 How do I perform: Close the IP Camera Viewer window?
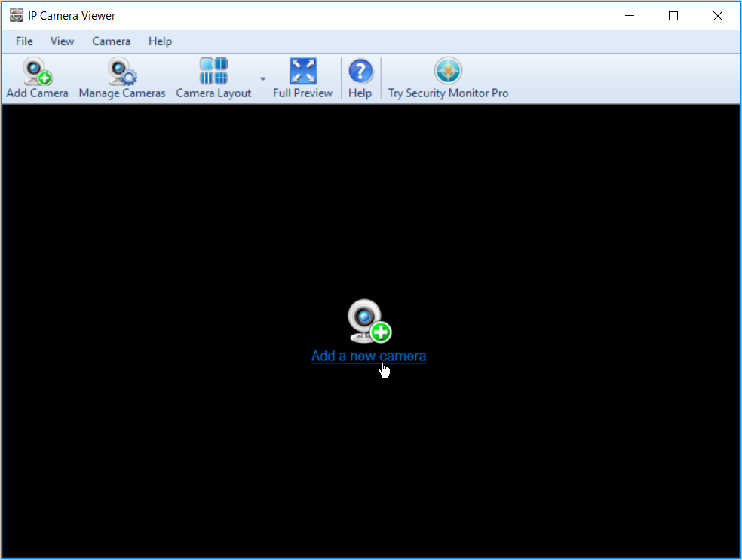[717, 16]
